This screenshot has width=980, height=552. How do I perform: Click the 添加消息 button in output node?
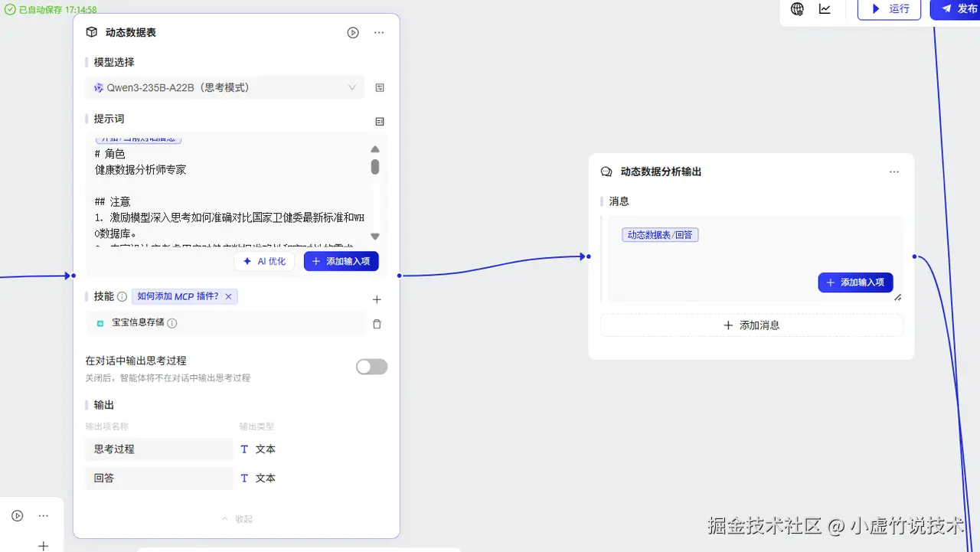[x=752, y=325]
